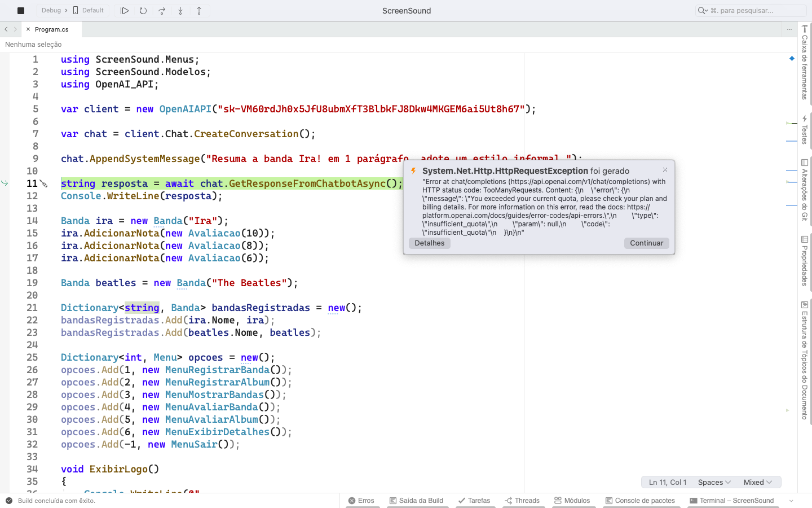Dismiss the exception popup with the X
Viewport: 812px width, 508px height.
pyautogui.click(x=665, y=169)
